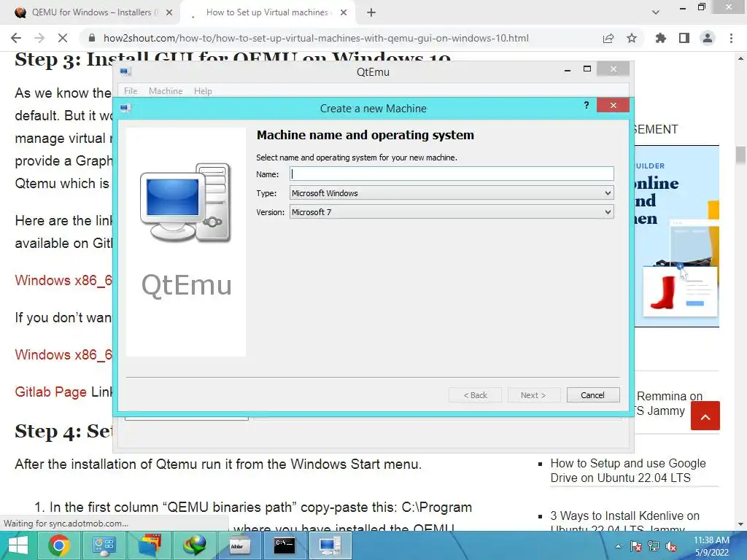Click the share page icon in address bar
Image resolution: width=747 pixels, height=560 pixels.
coord(608,38)
